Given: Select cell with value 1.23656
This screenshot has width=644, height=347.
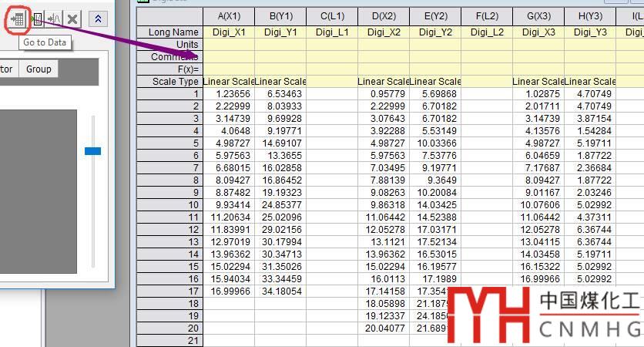Looking at the screenshot, I should coord(230,94).
